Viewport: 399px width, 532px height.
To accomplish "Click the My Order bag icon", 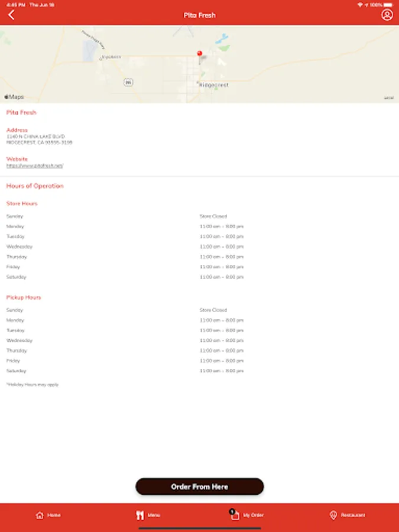I will [235, 515].
